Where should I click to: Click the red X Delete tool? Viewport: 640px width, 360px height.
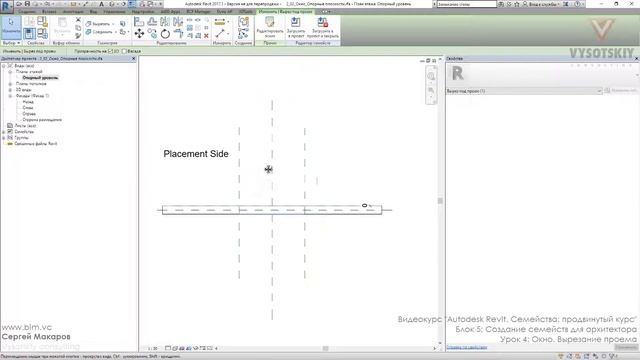tap(206, 36)
